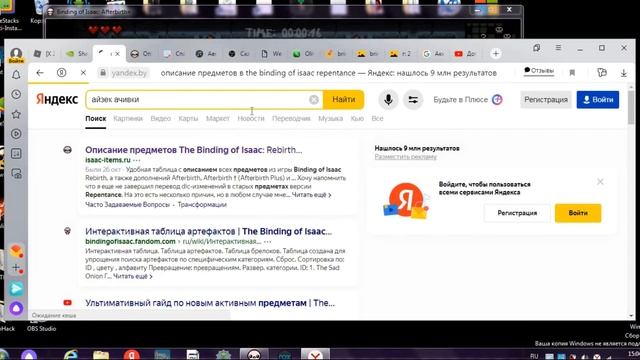Switch to the Видео tab

[x=160, y=119]
